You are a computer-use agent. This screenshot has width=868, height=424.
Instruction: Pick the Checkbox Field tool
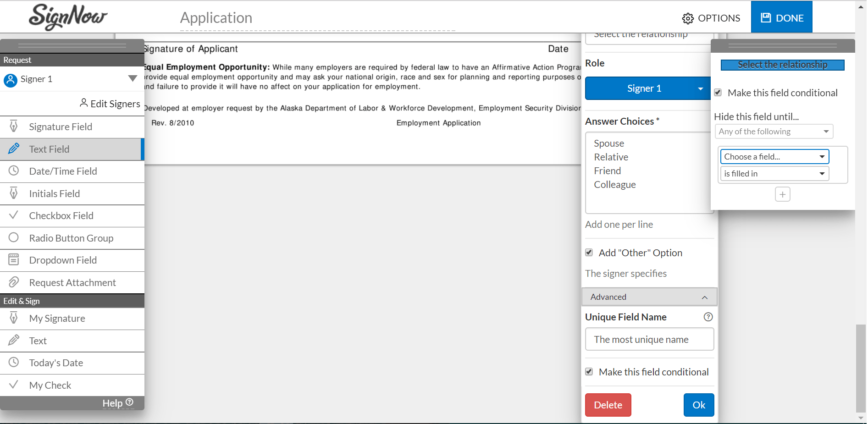point(61,215)
